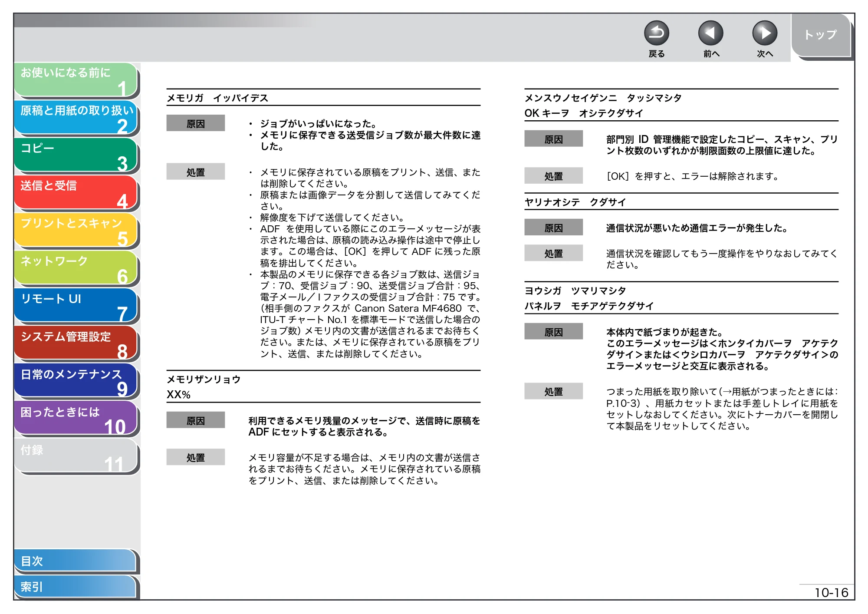Open chapter 5 プリントとスキャン
The width and height of the screenshot is (868, 614).
(x=76, y=231)
